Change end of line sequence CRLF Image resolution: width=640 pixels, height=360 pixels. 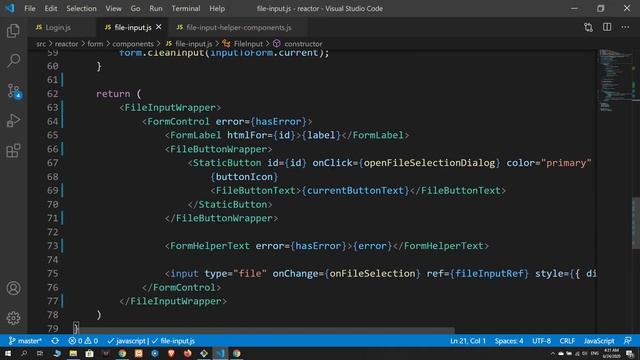pos(567,341)
